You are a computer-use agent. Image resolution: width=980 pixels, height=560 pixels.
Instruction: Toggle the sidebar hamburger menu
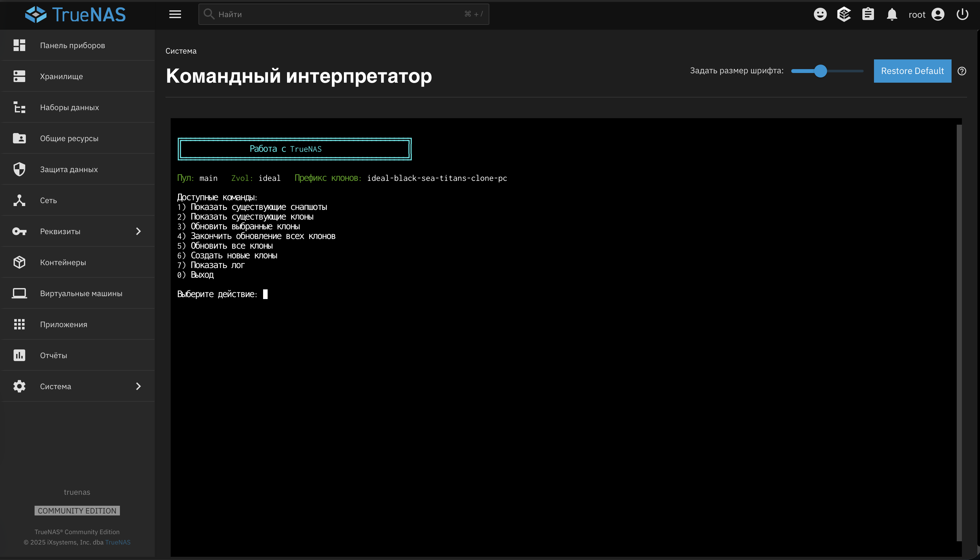tap(175, 14)
